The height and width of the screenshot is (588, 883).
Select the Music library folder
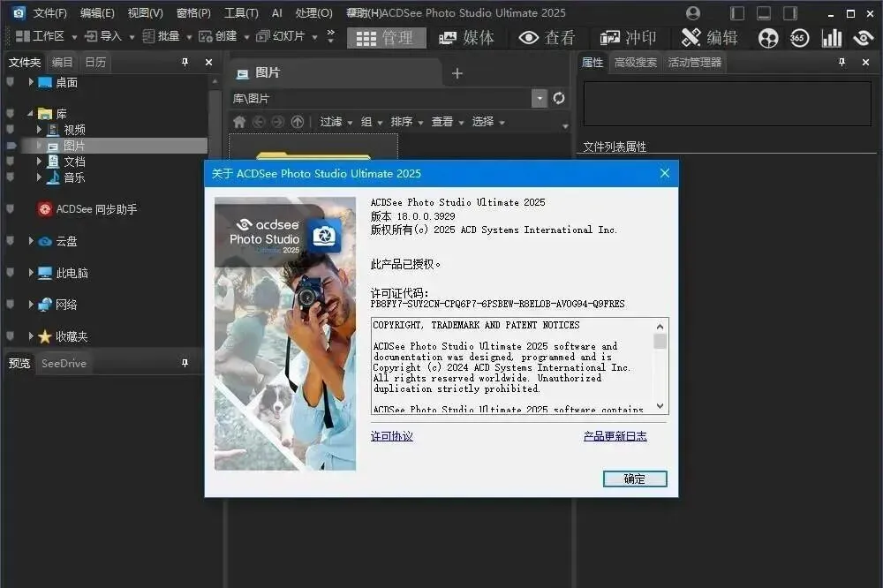point(74,177)
